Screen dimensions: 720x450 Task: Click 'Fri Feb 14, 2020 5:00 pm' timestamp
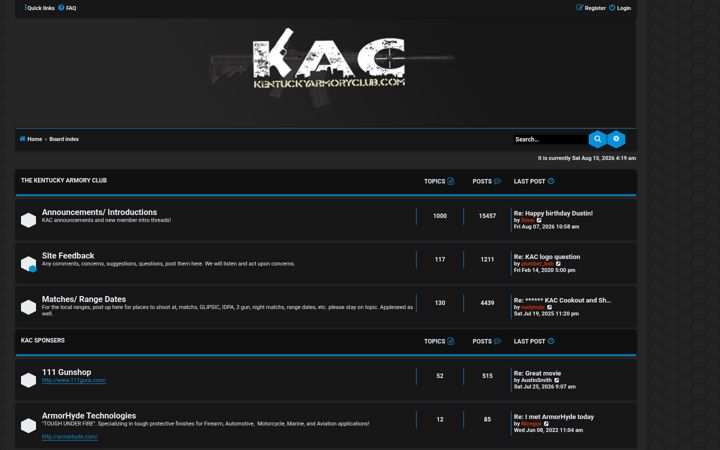tap(544, 270)
